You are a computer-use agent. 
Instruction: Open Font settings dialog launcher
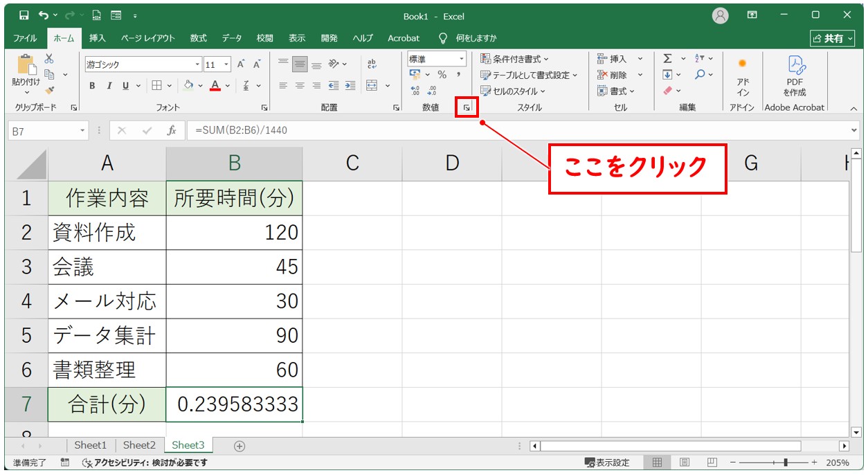tap(264, 108)
